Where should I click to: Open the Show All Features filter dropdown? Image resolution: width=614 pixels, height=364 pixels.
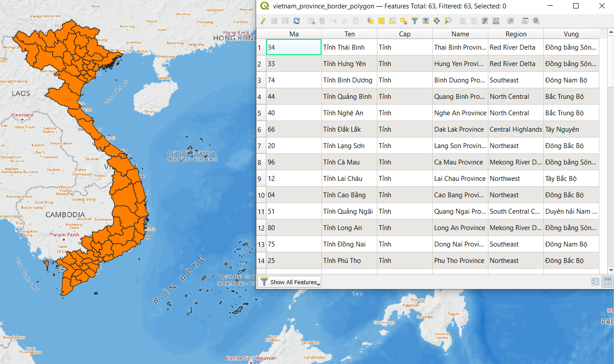(x=289, y=282)
